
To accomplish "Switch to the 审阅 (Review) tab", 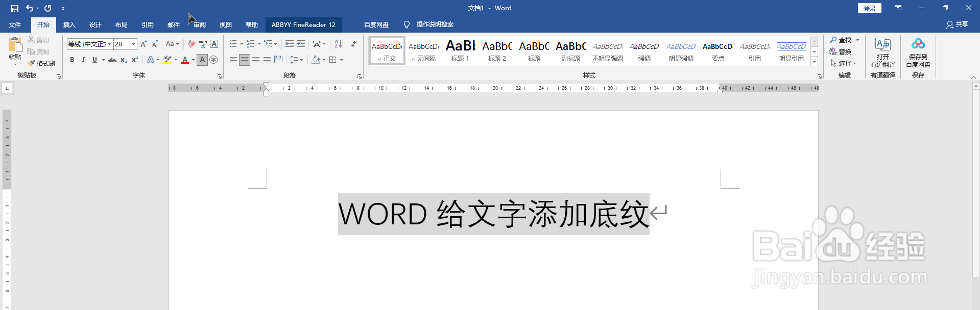I will [x=200, y=24].
